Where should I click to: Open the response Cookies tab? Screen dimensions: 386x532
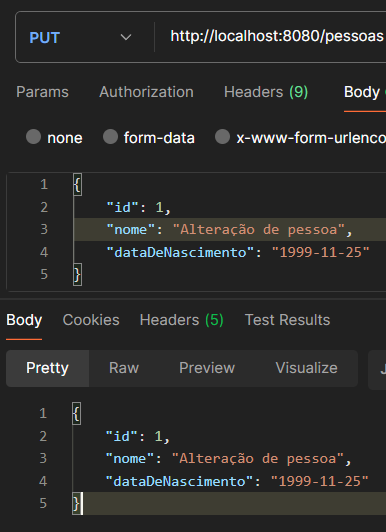[x=91, y=320]
